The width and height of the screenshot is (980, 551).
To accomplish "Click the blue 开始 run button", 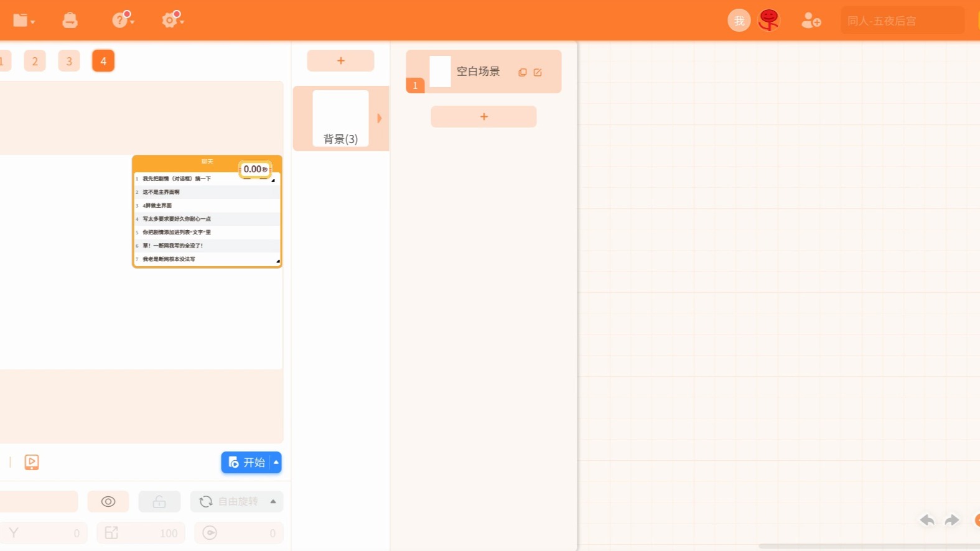I will click(x=247, y=462).
